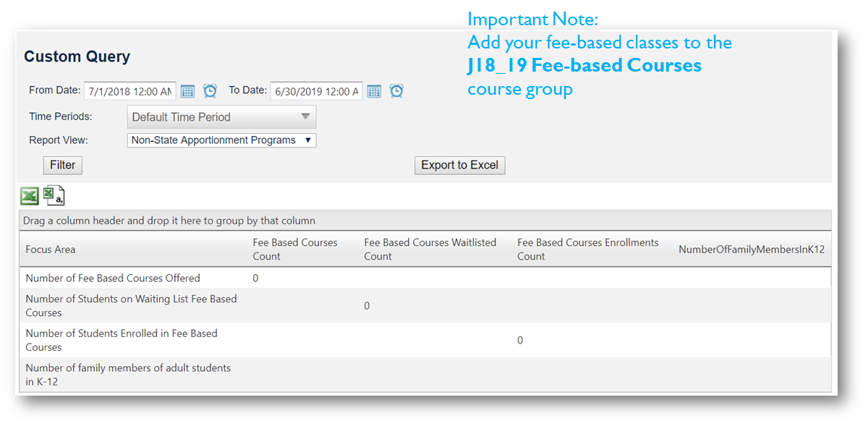Select the Students on Waiting List row
868x426 pixels.
click(x=131, y=306)
